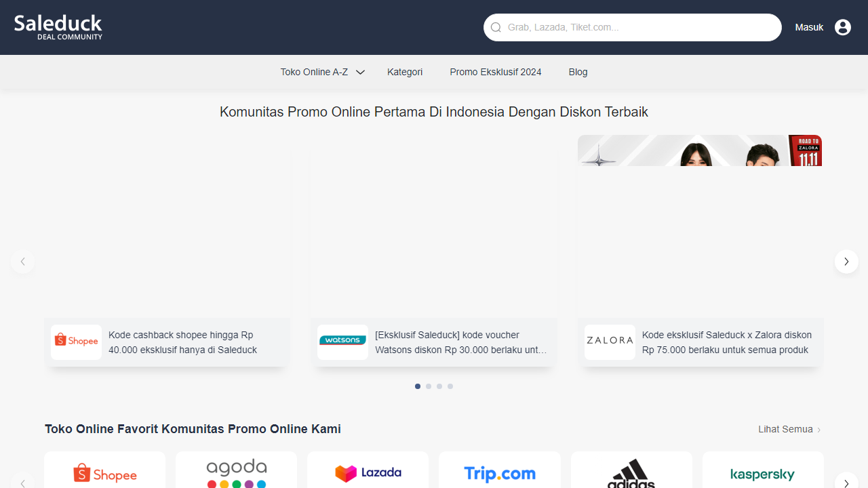Open Promo Eksklusif 2024 page
Viewport: 868px width, 488px height.
[x=495, y=72]
